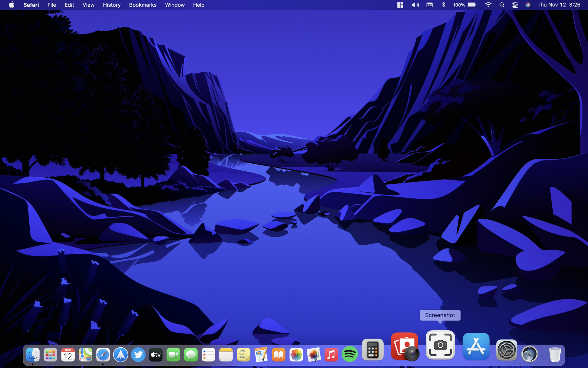Toggle Bluetooth menu bar icon
Viewport: 588px width, 368px height.
(443, 5)
